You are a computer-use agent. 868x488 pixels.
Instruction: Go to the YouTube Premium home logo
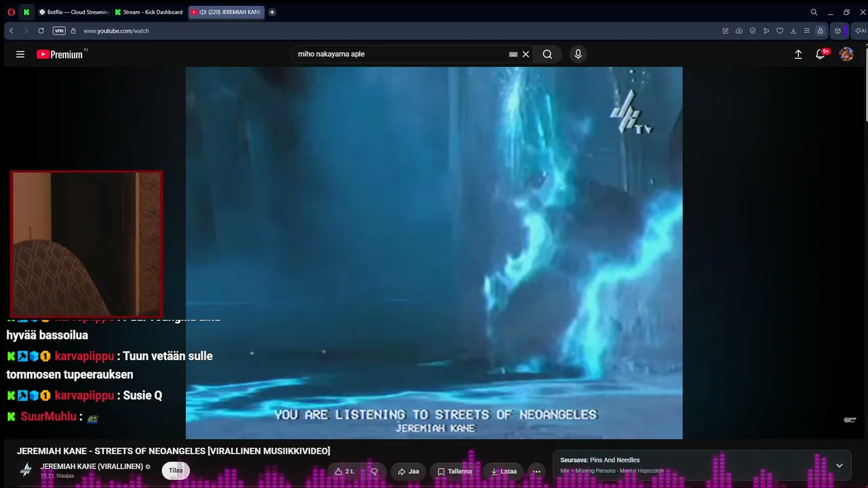tap(60, 54)
